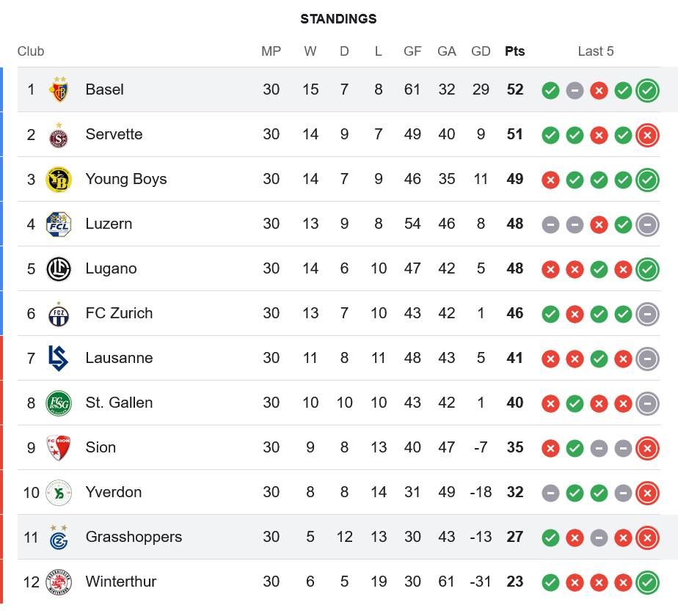Click the Last 5 column header
Image resolution: width=678 pixels, height=616 pixels.
[596, 51]
